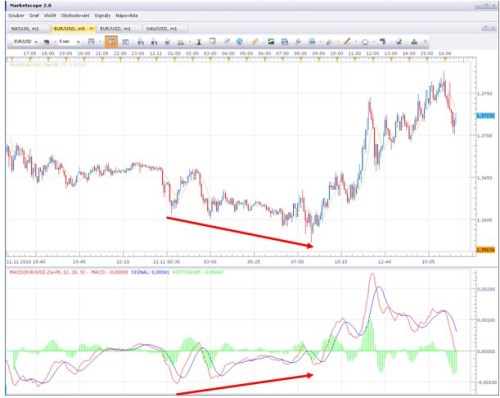Click the blue save chart icon
This screenshot has height=398, width=500.
click(285, 42)
